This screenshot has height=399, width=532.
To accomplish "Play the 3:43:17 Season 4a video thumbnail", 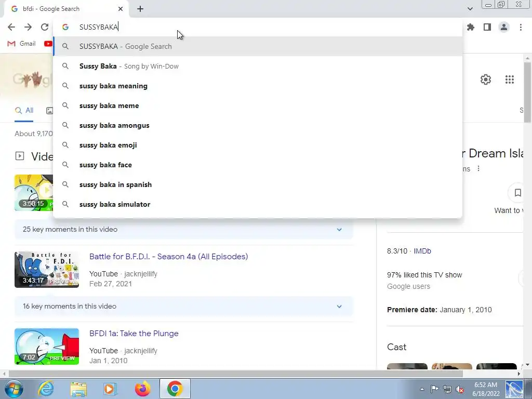I will [x=47, y=270].
